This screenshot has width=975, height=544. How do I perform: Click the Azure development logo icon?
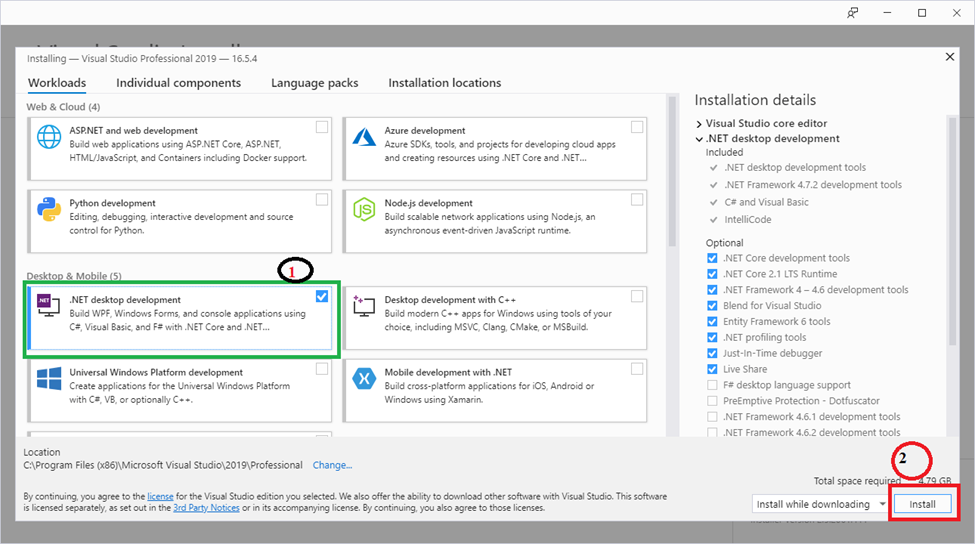(364, 137)
